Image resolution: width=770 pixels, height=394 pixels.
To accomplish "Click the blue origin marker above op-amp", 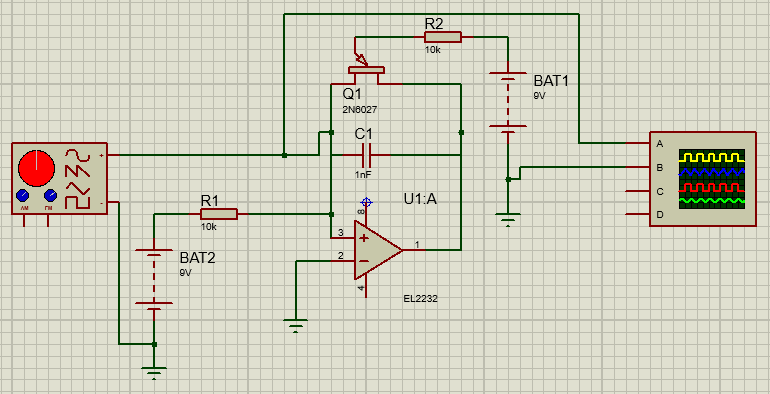I will coord(366,202).
